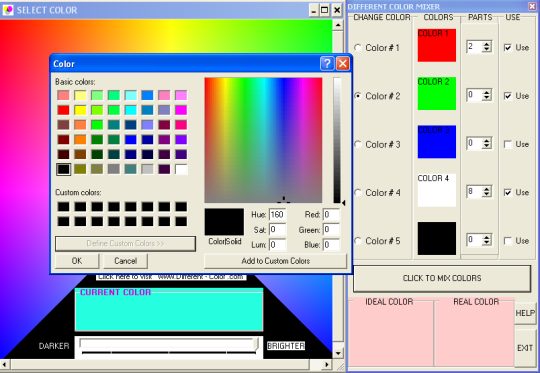Uncheck the Use checkbox for Color 1
The image size is (540, 373).
(508, 48)
